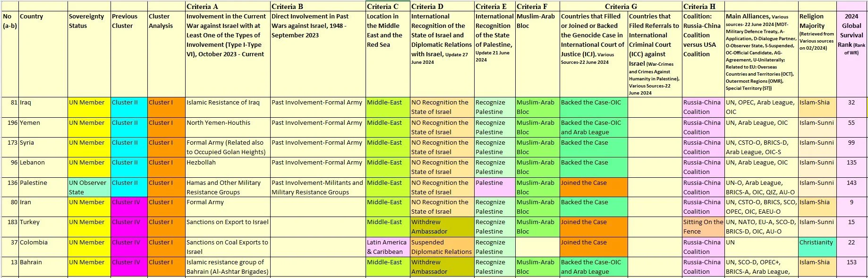This screenshot has width=868, height=278.
Task: Click the Palestine country name cell
Action: (x=43, y=187)
